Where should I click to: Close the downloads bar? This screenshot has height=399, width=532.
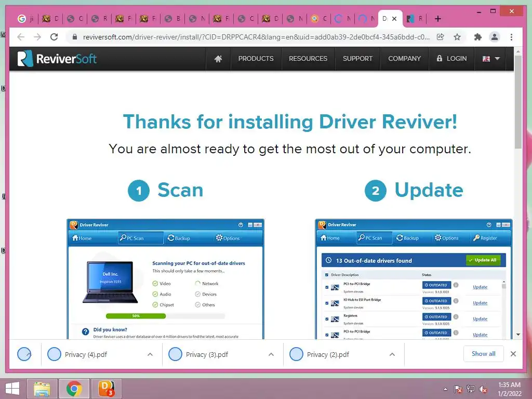pos(513,354)
